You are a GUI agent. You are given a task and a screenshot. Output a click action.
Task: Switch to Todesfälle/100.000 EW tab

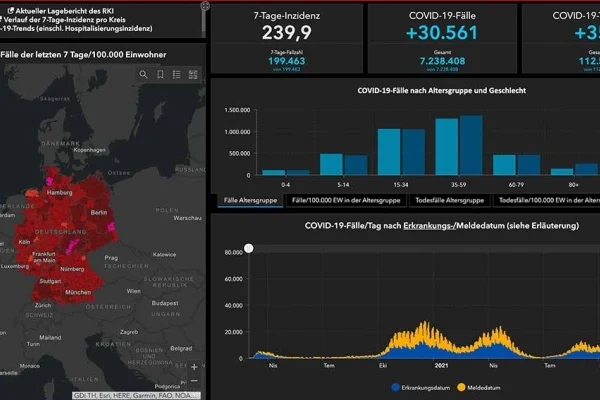click(547, 200)
